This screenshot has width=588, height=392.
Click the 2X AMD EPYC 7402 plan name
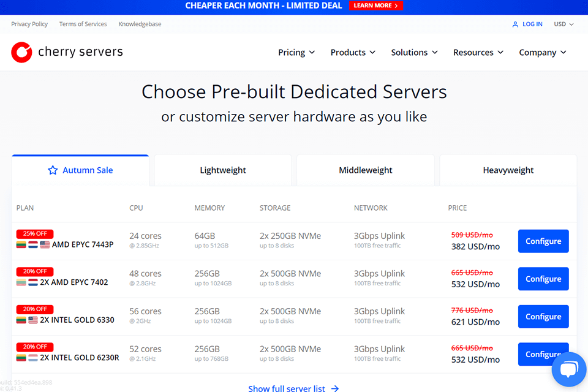pyautogui.click(x=74, y=282)
